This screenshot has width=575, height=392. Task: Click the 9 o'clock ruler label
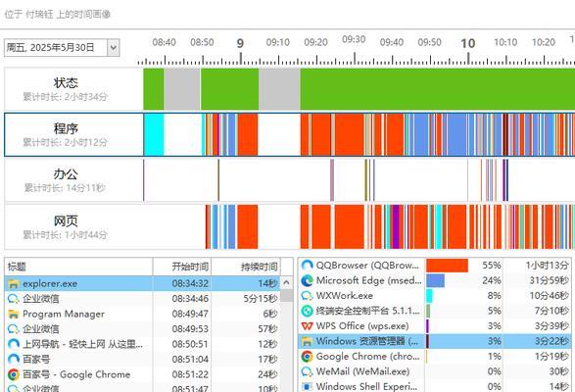(240, 43)
